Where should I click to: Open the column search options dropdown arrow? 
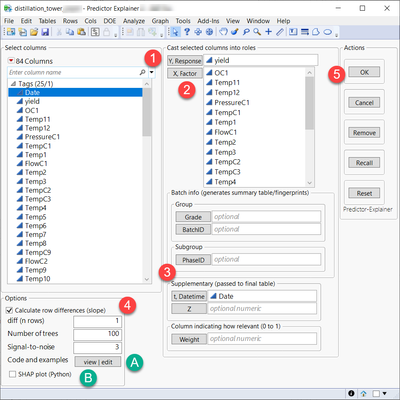[151, 72]
